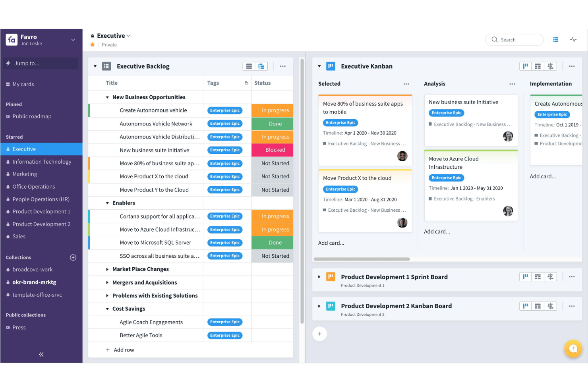Image resolution: width=588 pixels, height=392 pixels.
Task: Collapse the Cost Savings group
Action: coord(107,309)
